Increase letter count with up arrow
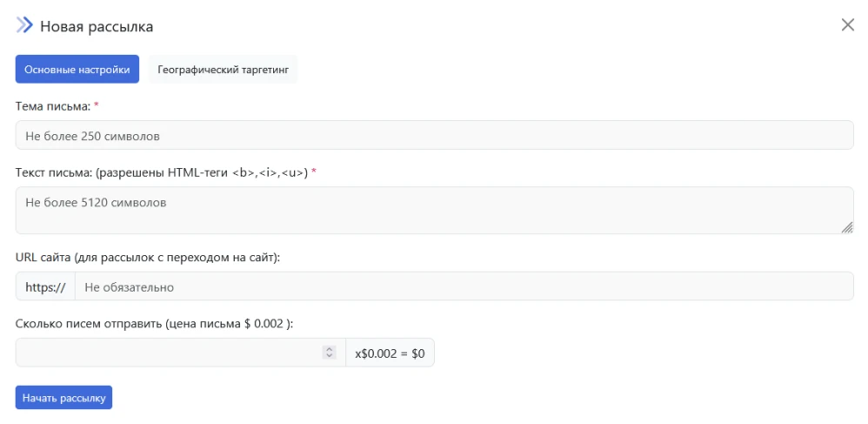 tap(329, 349)
